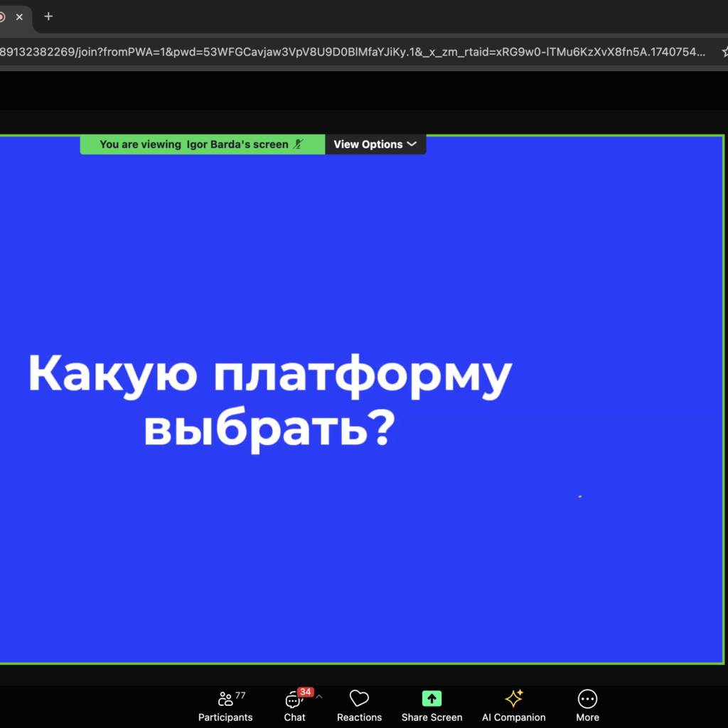Click the "Share Screen" text label
This screenshot has height=728, width=728.
pyautogui.click(x=432, y=717)
